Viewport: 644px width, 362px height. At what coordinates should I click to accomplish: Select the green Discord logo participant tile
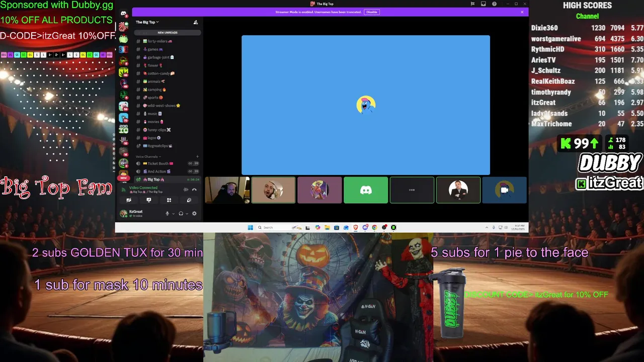[366, 190]
